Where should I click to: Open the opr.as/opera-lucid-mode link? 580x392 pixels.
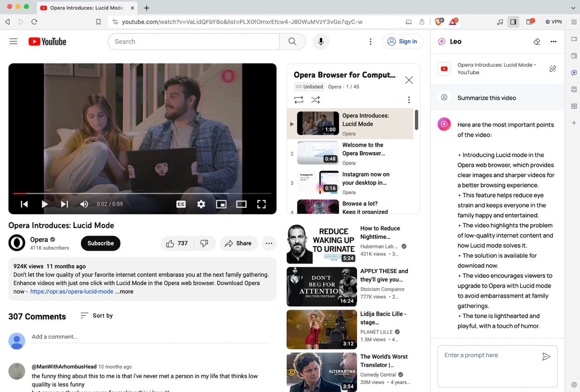[72, 291]
